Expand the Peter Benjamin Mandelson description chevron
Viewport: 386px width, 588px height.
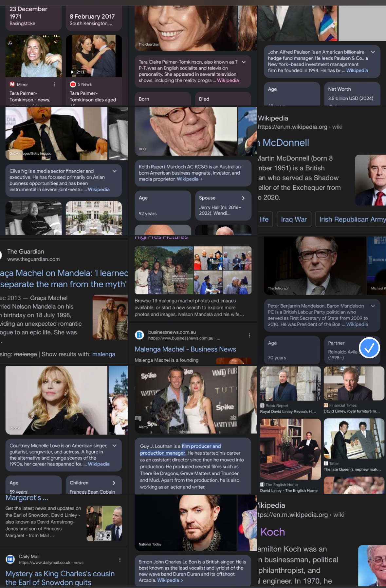click(373, 306)
